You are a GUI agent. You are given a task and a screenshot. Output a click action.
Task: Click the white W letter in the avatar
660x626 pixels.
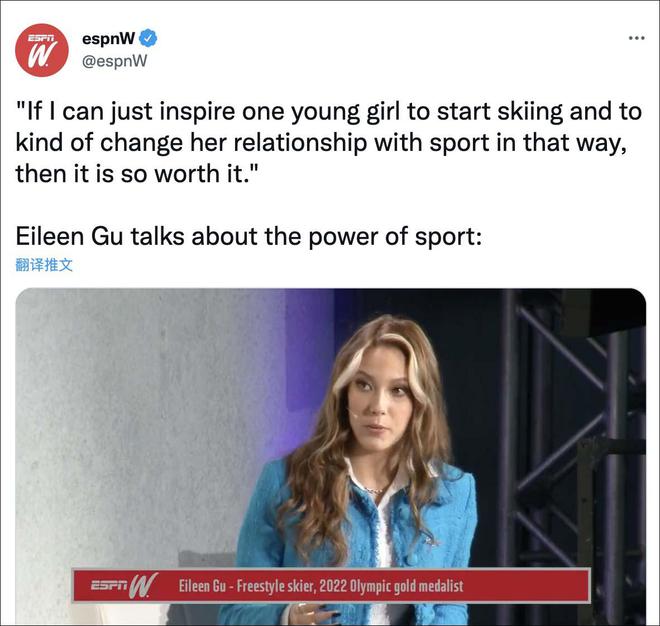click(x=42, y=55)
